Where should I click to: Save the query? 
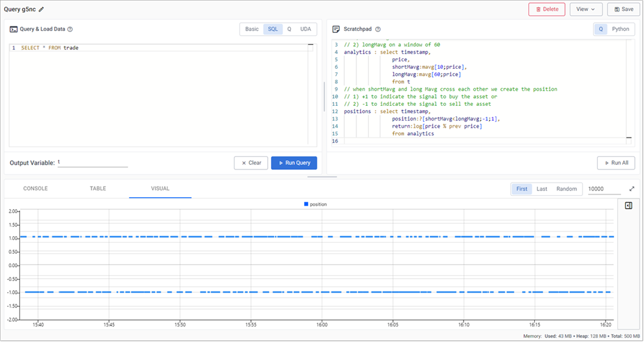[623, 9]
